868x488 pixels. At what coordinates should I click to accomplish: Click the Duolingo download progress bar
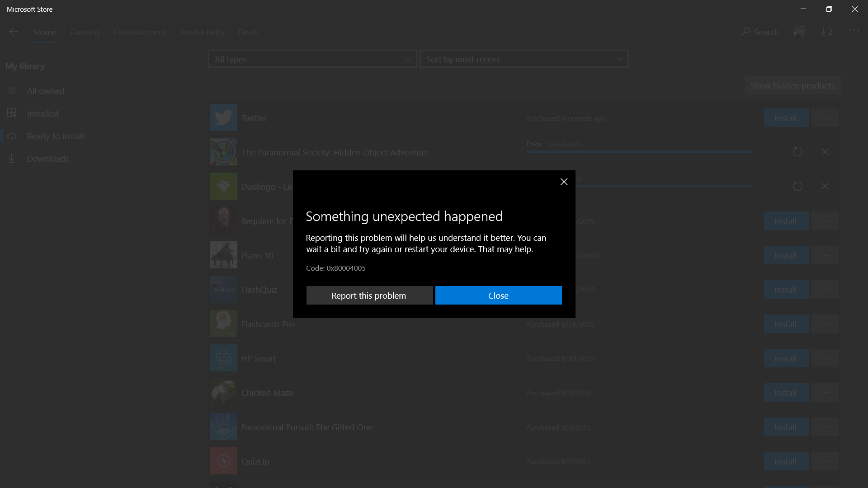(664, 186)
